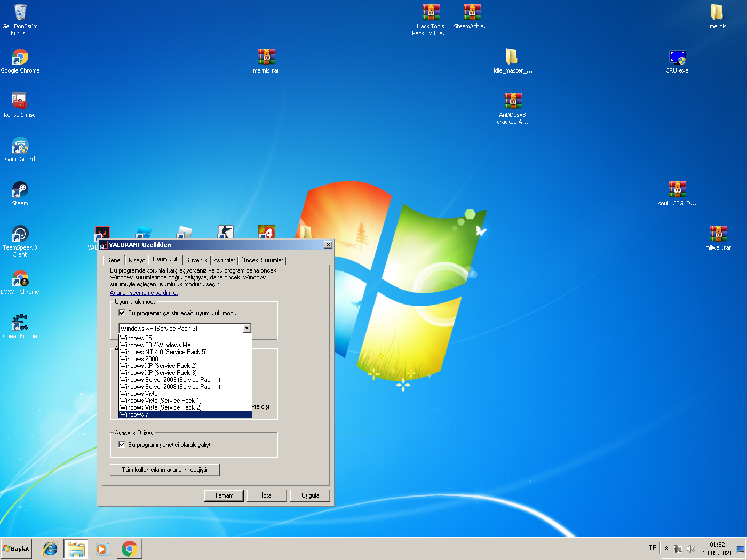Choose Windows NT 4.0 (Service Pack 5)

(x=185, y=352)
